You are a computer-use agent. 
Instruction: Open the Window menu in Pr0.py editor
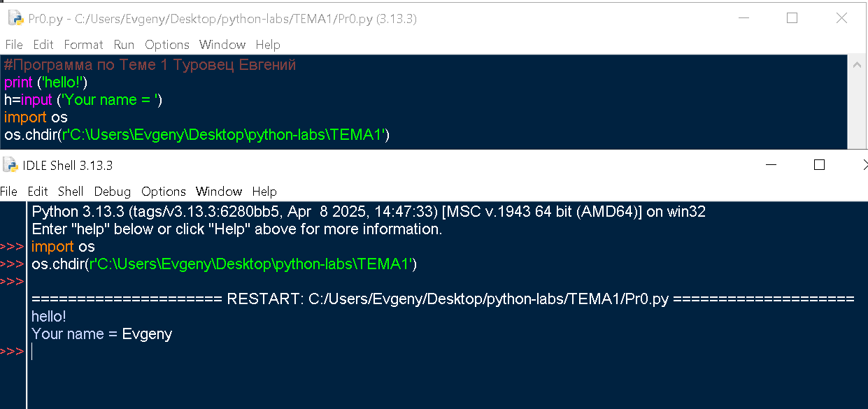coord(222,45)
